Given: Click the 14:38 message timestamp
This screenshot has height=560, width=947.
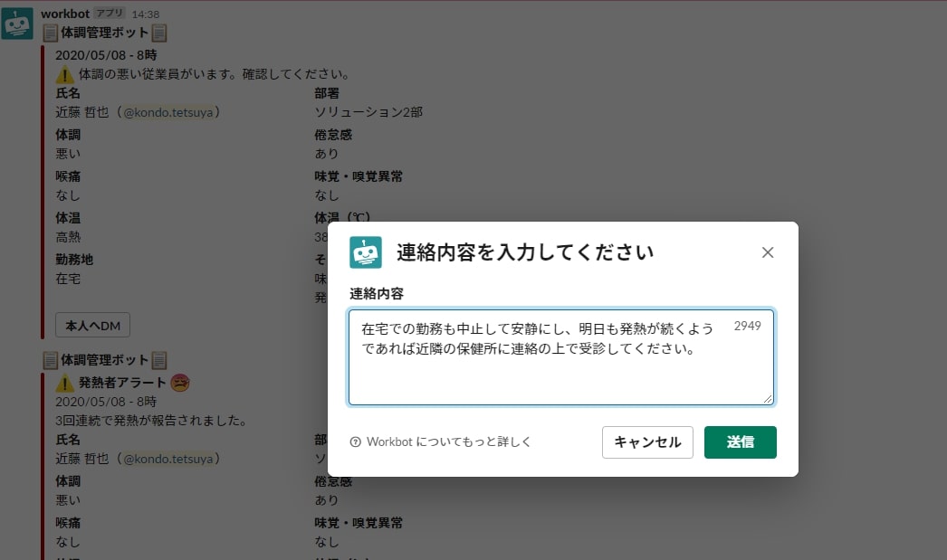Looking at the screenshot, I should point(146,14).
